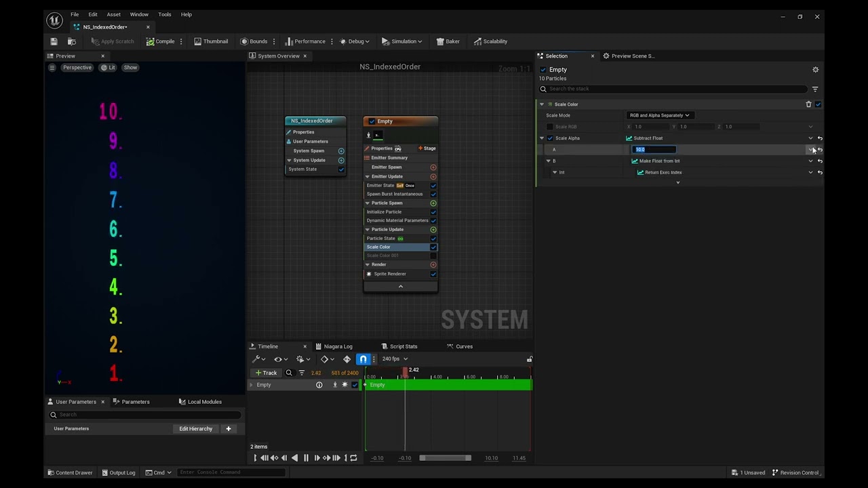This screenshot has height=488, width=868.
Task: Compile the Niagara system
Action: point(161,41)
